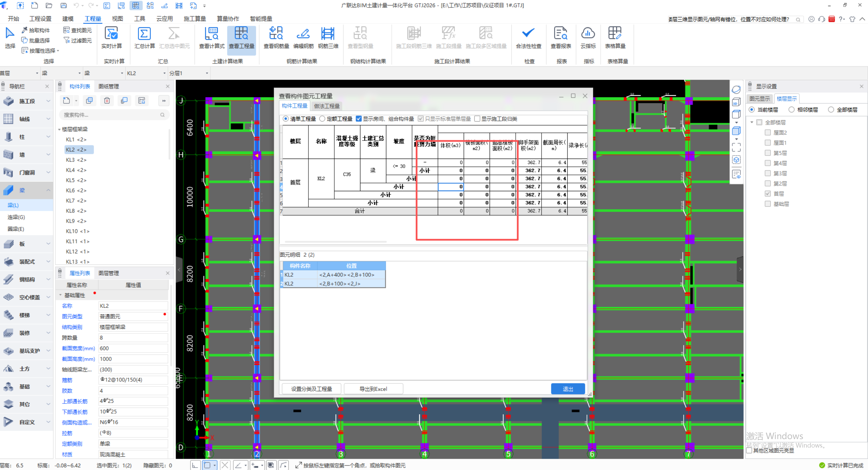Open 云指标 cloud icon
This screenshot has width=868, height=470.
pos(588,34)
